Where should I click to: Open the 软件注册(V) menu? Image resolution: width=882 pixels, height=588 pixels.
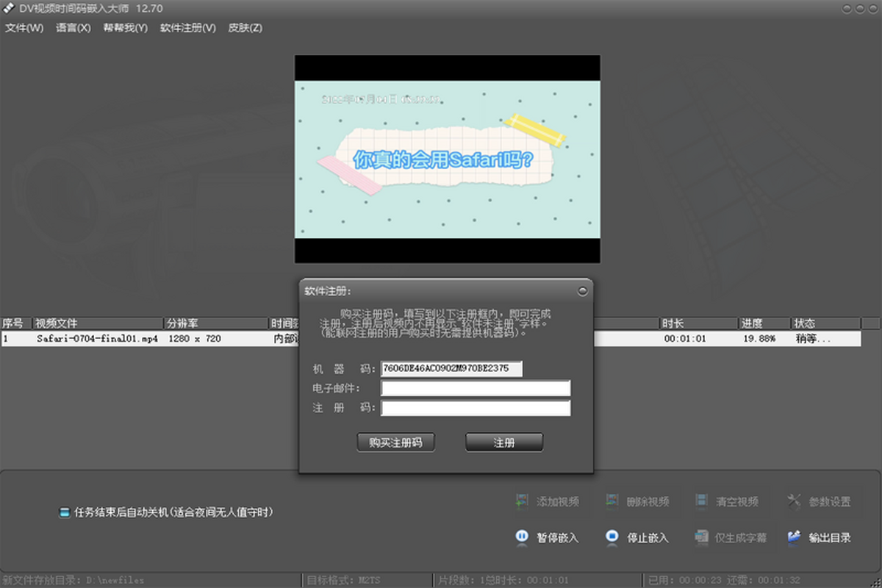pyautogui.click(x=188, y=28)
